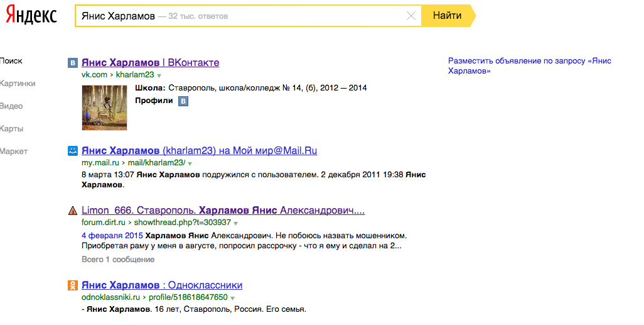The image size is (644, 325).
Task: Click the kharlam23 URL path under the ВКонтакте result
Action: [x=135, y=75]
